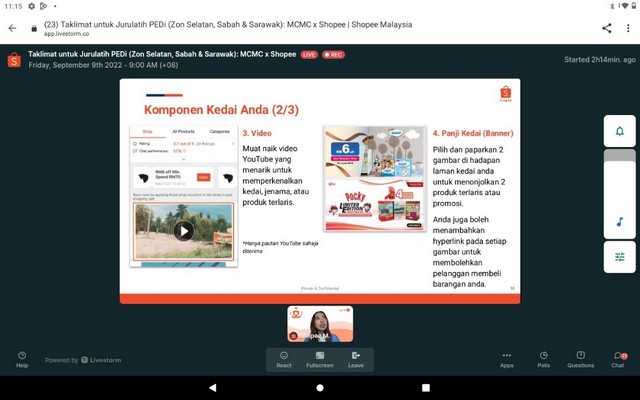The height and width of the screenshot is (400, 640).
Task: Open the Help section
Action: [x=21, y=359]
